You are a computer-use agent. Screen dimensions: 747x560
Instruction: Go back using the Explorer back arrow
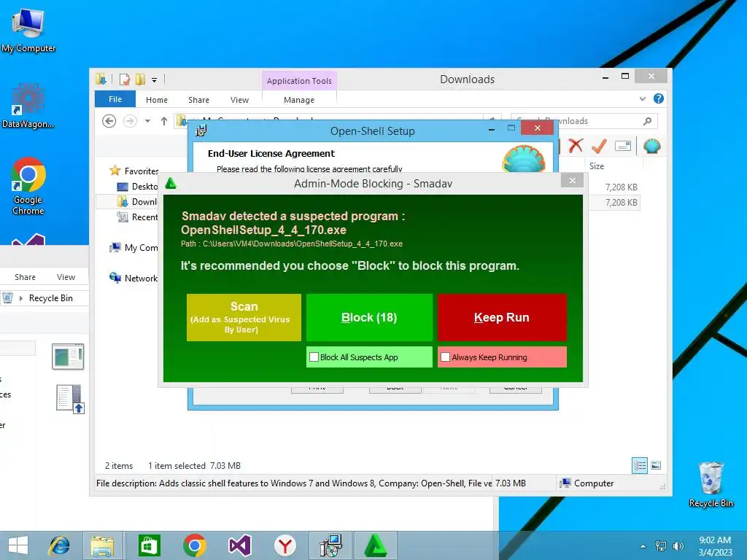point(109,121)
